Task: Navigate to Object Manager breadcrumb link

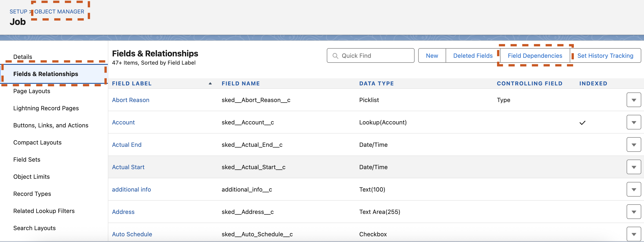Action: [59, 11]
